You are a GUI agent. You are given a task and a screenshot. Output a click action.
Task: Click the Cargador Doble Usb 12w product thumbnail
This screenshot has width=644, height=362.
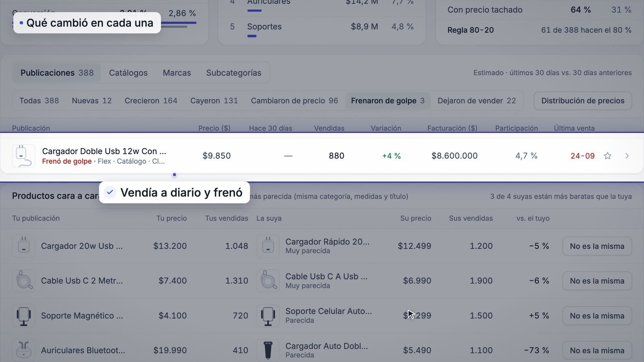23,156
